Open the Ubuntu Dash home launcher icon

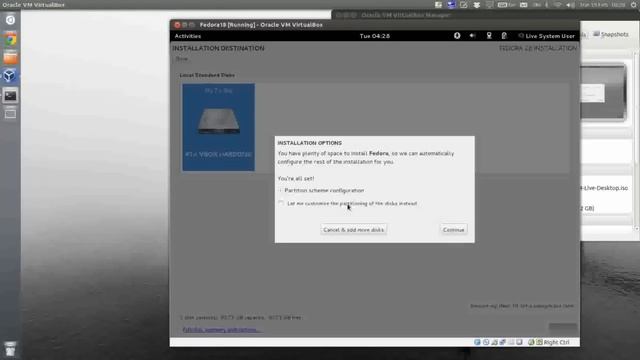(10, 20)
